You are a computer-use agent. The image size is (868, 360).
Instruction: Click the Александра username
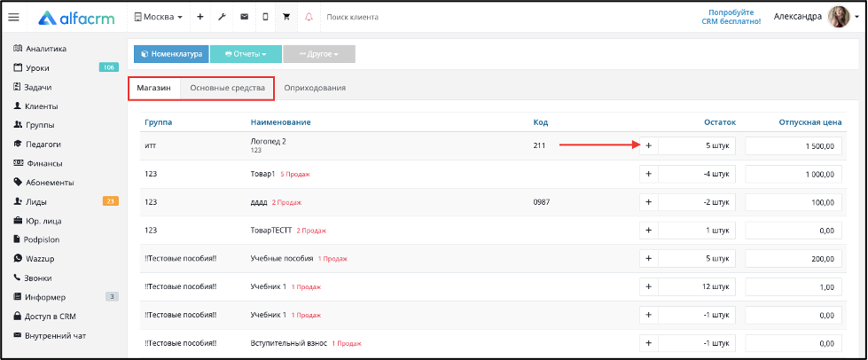pos(797,17)
